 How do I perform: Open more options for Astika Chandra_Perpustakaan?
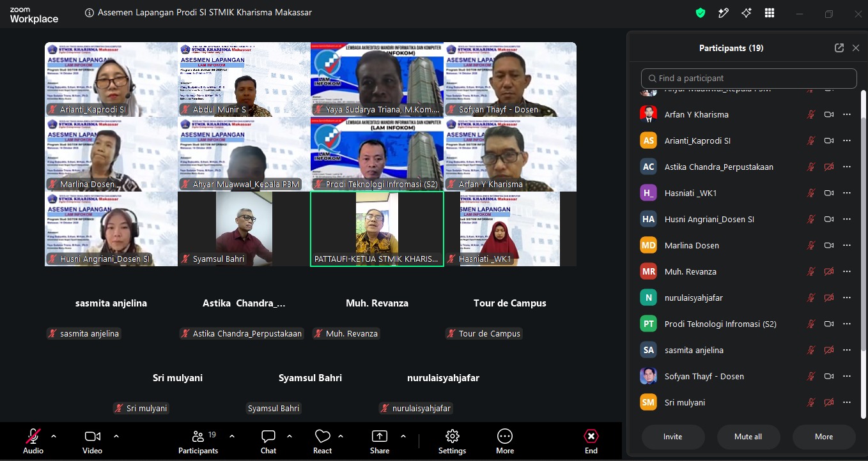[x=847, y=167]
